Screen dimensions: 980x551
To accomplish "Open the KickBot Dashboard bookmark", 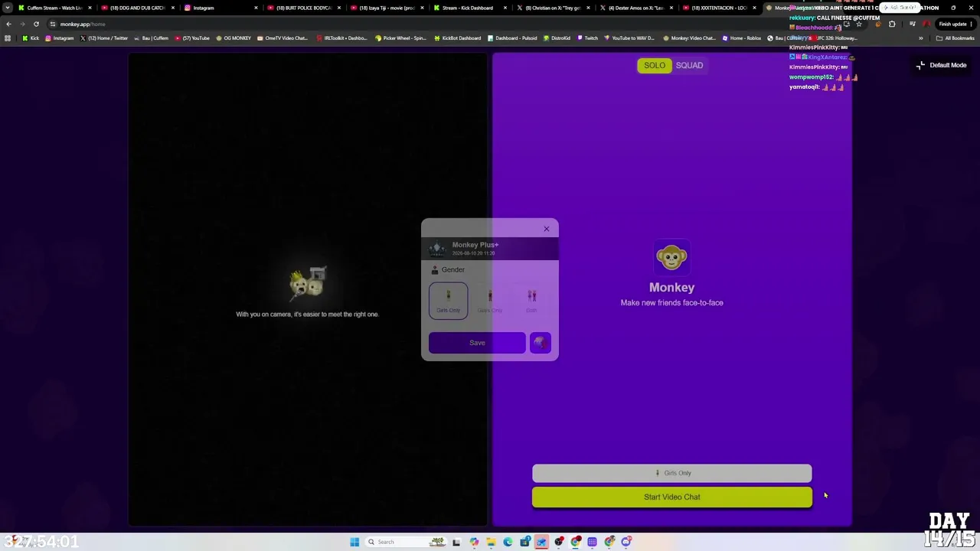I will 458,38.
